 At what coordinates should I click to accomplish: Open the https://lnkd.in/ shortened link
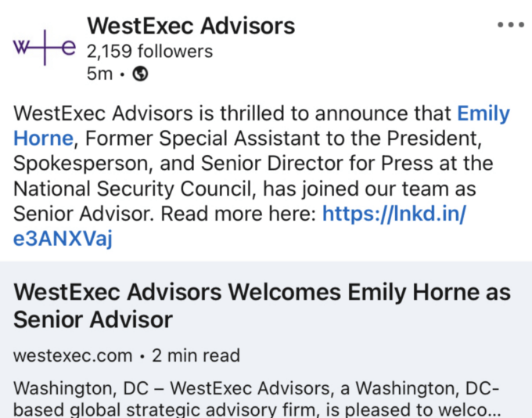click(x=394, y=214)
